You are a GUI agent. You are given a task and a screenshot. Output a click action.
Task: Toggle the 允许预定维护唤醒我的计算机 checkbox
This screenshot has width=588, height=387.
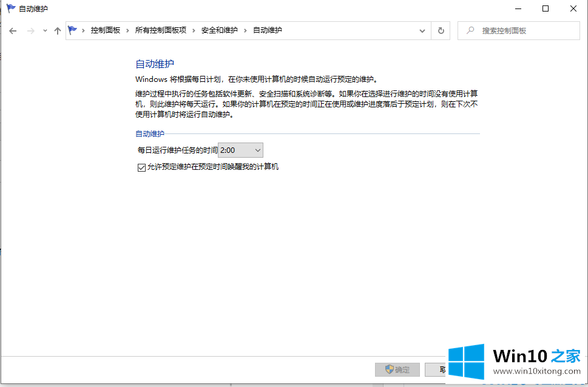click(141, 167)
